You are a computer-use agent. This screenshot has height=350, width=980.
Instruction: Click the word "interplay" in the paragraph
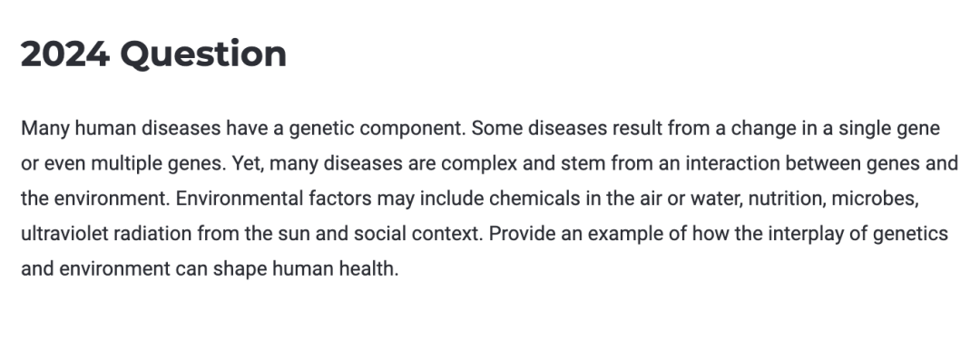tap(804, 234)
